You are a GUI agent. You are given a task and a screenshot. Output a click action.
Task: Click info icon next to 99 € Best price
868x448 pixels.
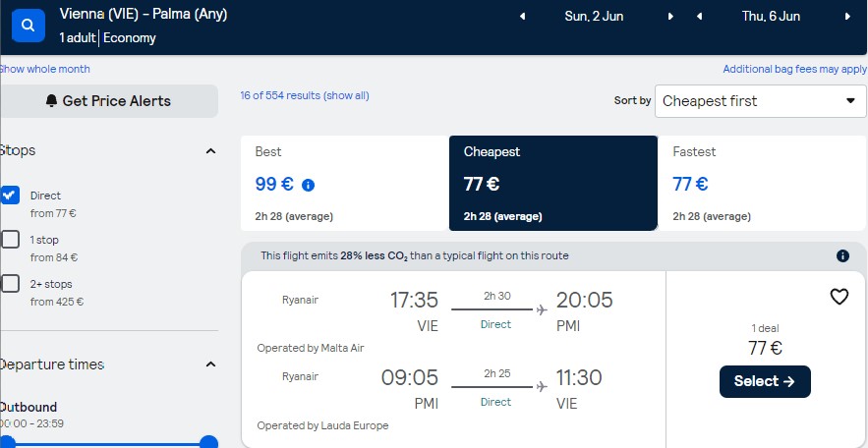309,186
